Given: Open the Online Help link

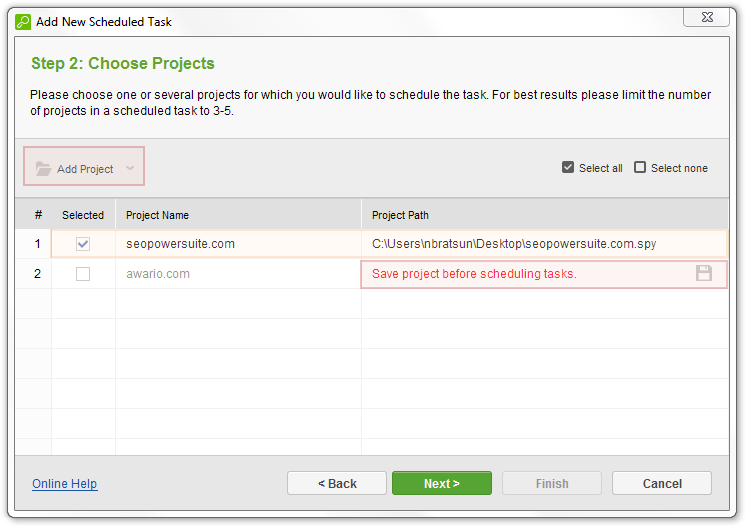Looking at the screenshot, I should [64, 484].
